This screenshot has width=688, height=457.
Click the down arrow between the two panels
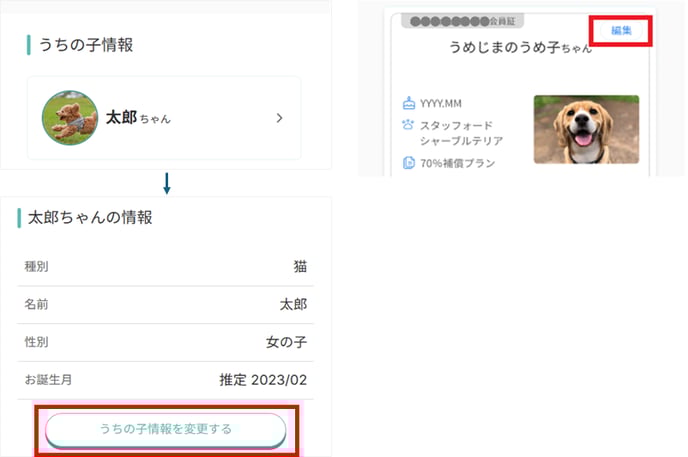tap(166, 183)
